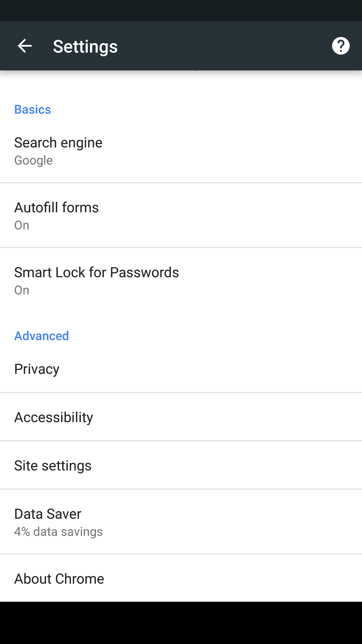The image size is (362, 644).
Task: Open the Search engine setting
Action: (x=58, y=143)
